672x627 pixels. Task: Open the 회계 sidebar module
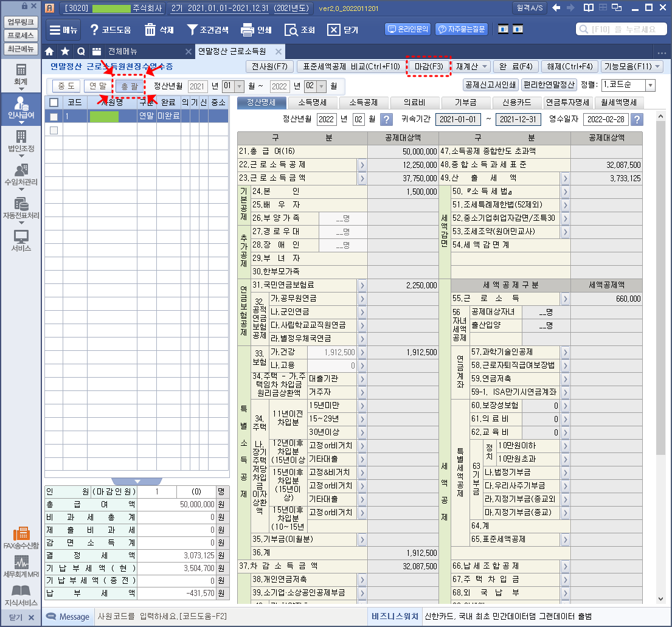pos(21,75)
